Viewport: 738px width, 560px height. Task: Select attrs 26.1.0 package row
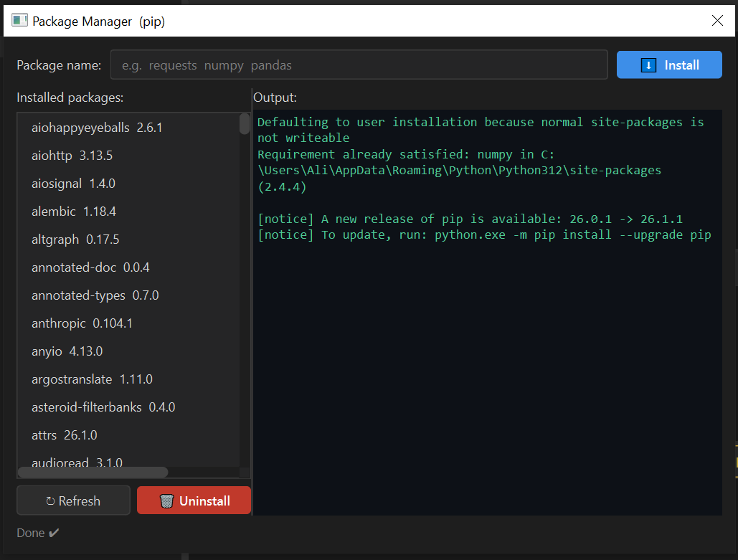tap(128, 435)
